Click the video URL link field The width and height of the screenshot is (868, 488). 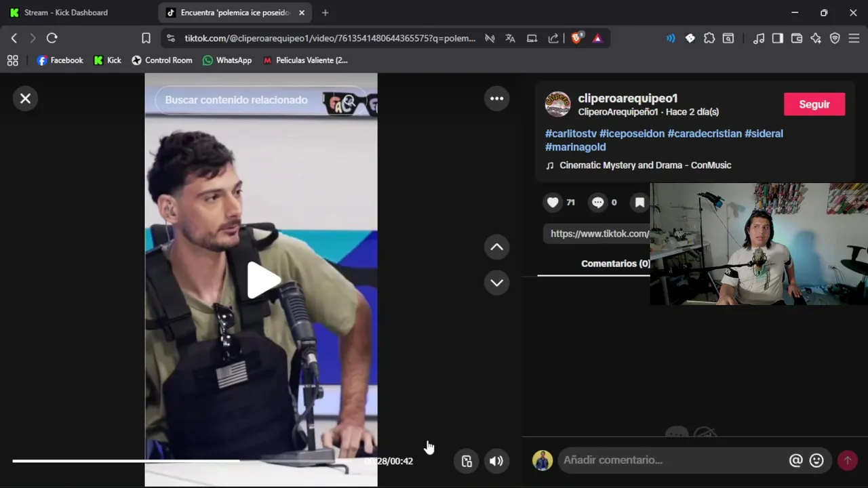click(x=597, y=234)
